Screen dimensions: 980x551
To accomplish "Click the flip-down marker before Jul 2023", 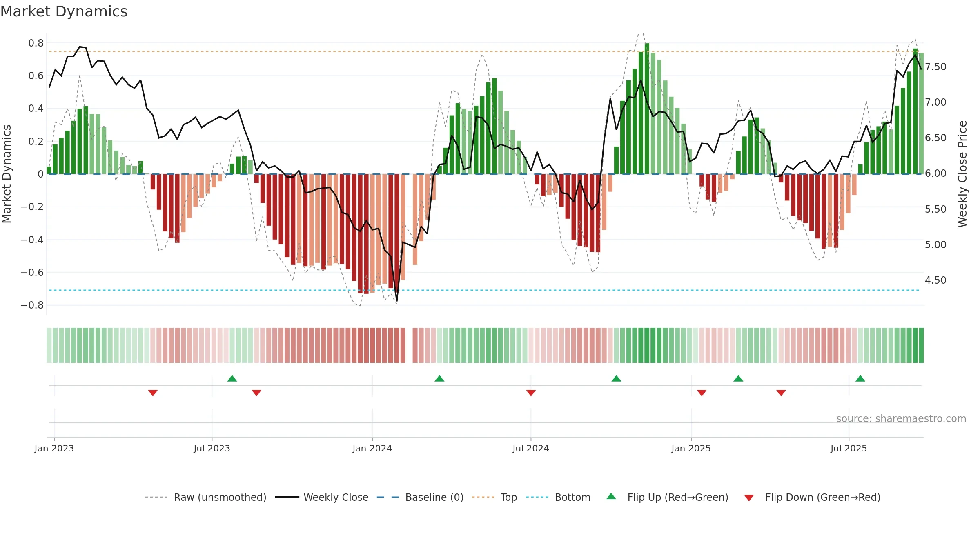I will [153, 393].
